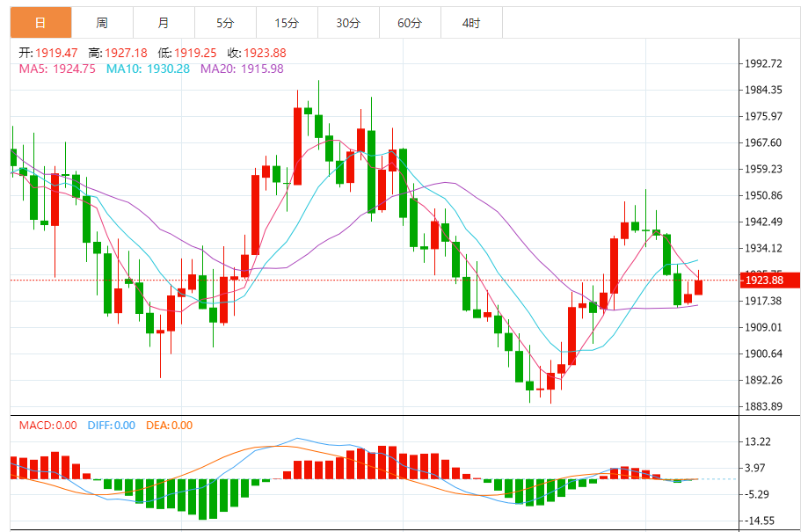Click the 1950.86 price axis label
Screen dimensions: 808x532
(763, 195)
